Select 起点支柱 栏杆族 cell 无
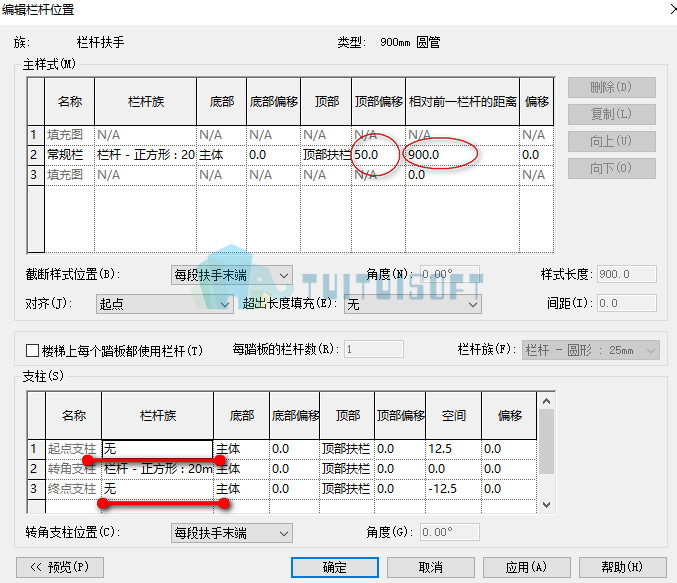 tap(157, 449)
